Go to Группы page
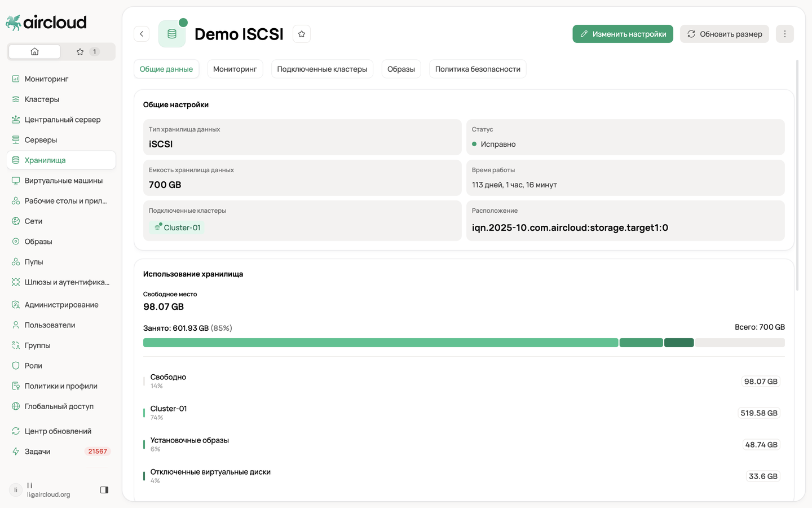This screenshot has height=508, width=812. click(61, 345)
